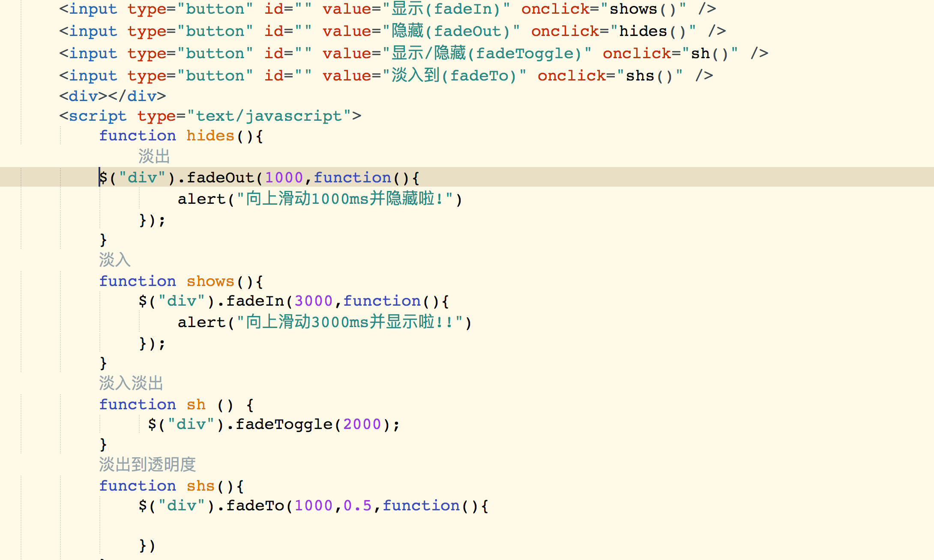Click the callback 'function' keyword in fadeIn line

point(382,301)
